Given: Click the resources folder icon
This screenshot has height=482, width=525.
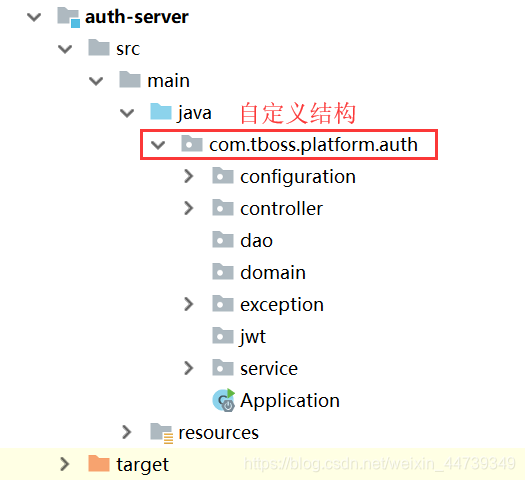Looking at the screenshot, I should (162, 433).
